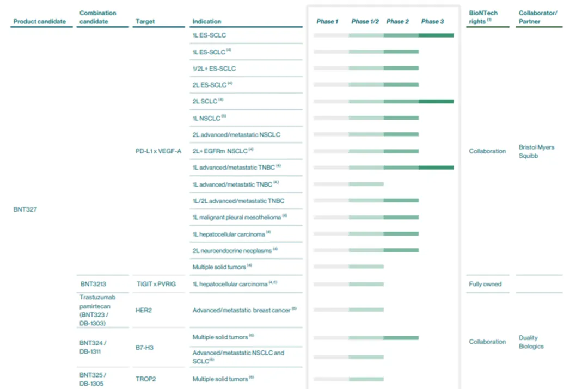This screenshot has height=389, width=588.
Task: Click the 1L malignant pleural mesothelioma indication
Action: pyautogui.click(x=237, y=217)
